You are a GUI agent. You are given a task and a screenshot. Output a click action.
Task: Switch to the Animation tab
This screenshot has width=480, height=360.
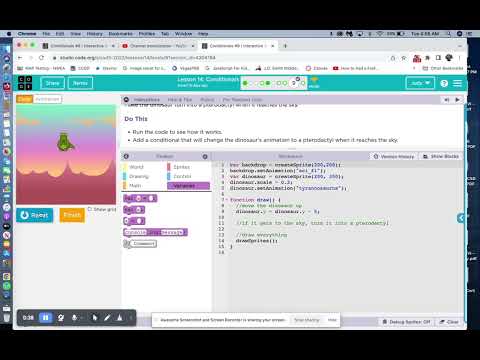(x=47, y=99)
